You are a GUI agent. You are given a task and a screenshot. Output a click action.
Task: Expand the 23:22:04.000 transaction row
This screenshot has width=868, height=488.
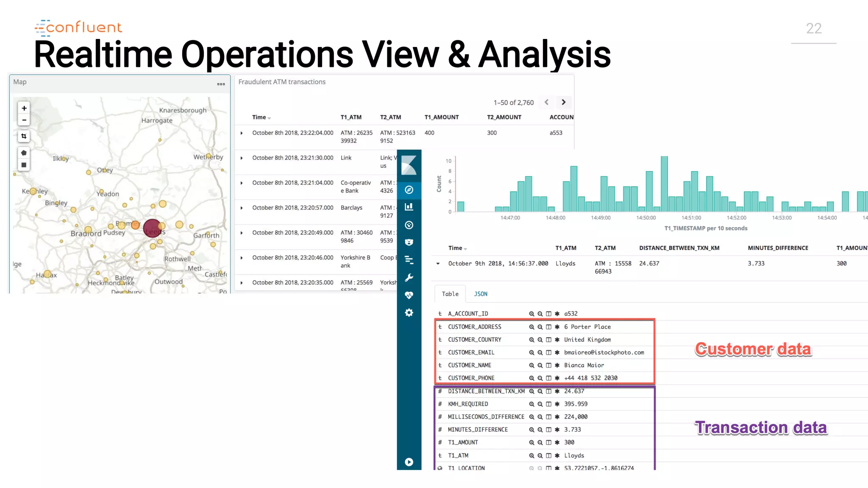pos(242,133)
